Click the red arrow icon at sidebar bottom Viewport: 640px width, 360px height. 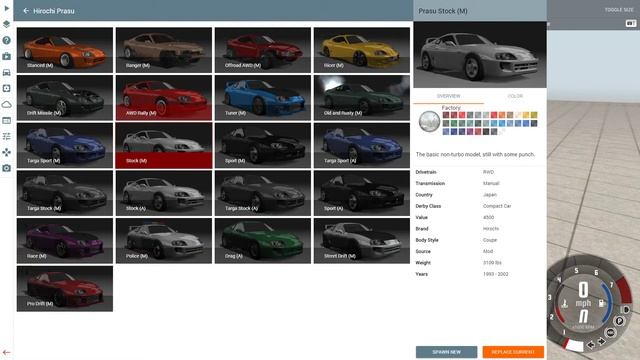click(x=7, y=352)
